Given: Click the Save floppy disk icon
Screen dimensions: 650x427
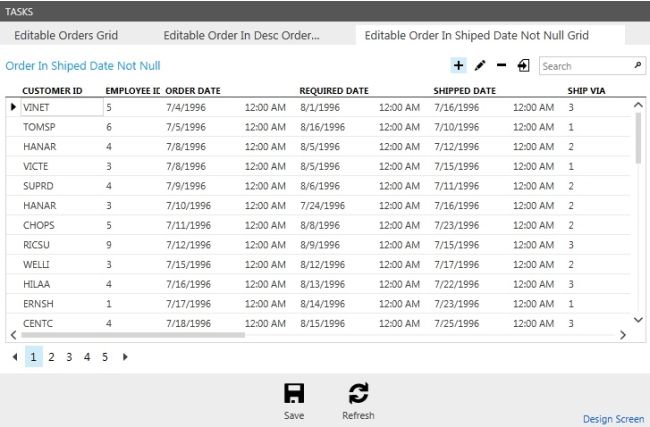Looking at the screenshot, I should (294, 393).
